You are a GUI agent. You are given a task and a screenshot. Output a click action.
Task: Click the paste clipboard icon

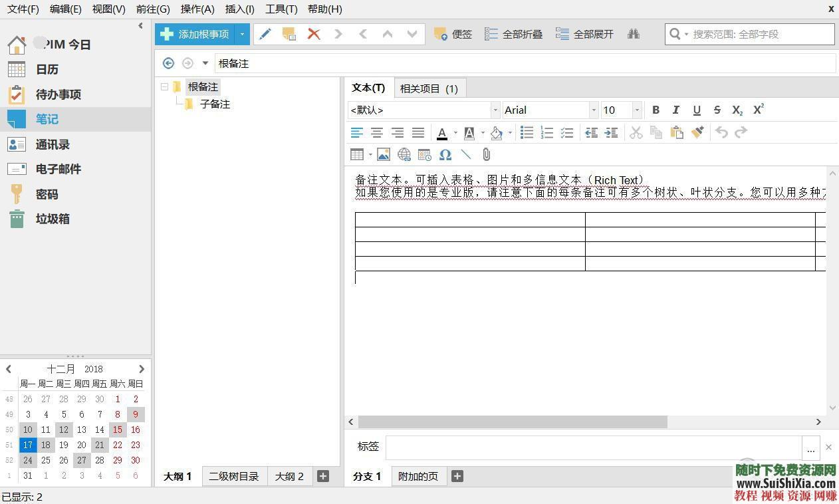[x=677, y=133]
